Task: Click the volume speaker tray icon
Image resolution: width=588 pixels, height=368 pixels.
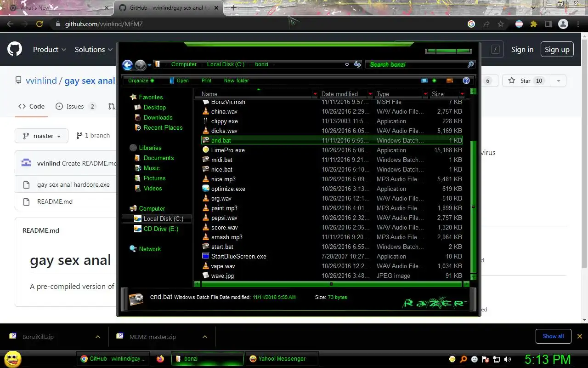Action: pos(508,359)
